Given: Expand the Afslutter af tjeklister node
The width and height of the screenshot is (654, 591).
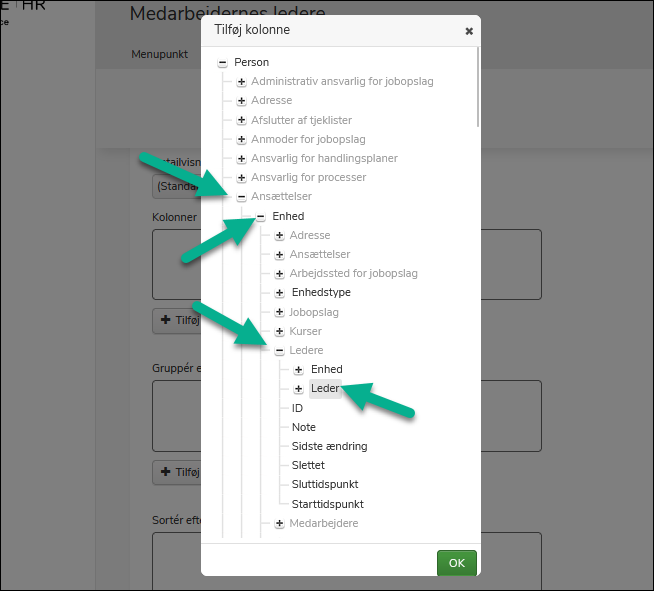Looking at the screenshot, I should [241, 120].
